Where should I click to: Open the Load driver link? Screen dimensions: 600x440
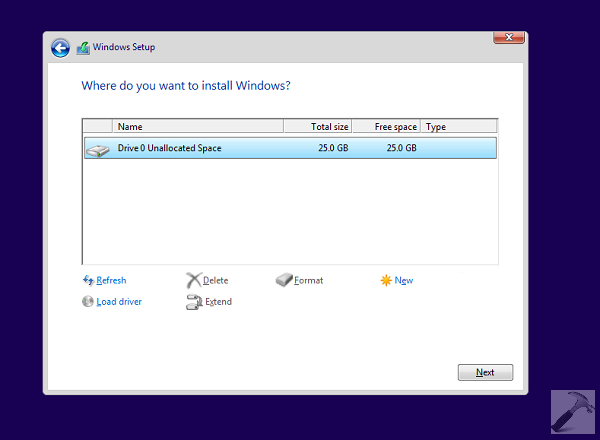click(119, 302)
